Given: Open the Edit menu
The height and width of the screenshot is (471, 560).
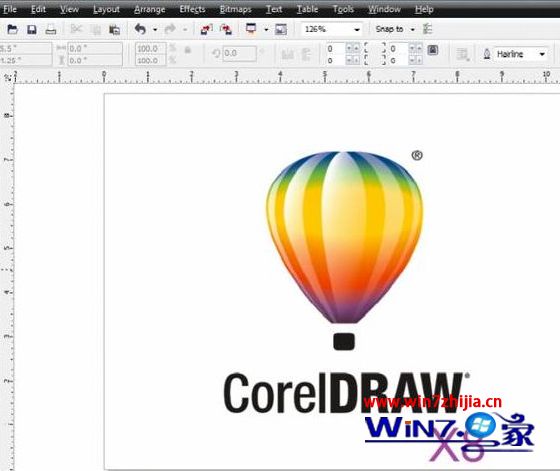Looking at the screenshot, I should tap(38, 9).
